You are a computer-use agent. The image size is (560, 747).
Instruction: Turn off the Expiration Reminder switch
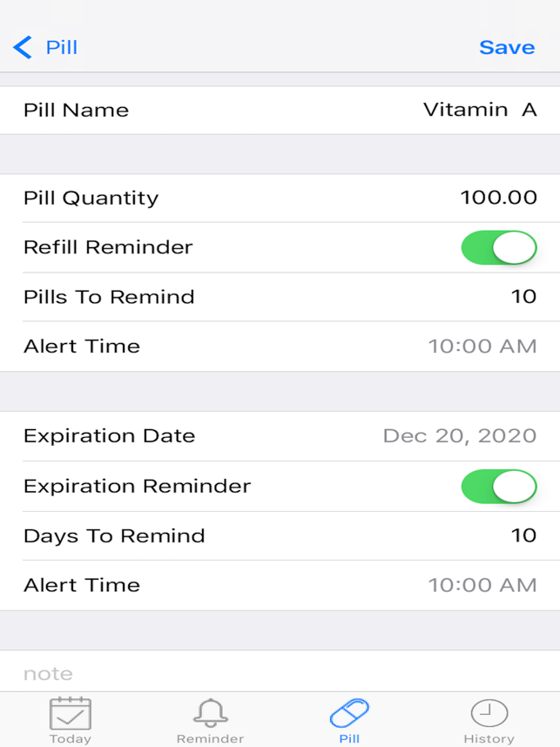497,487
